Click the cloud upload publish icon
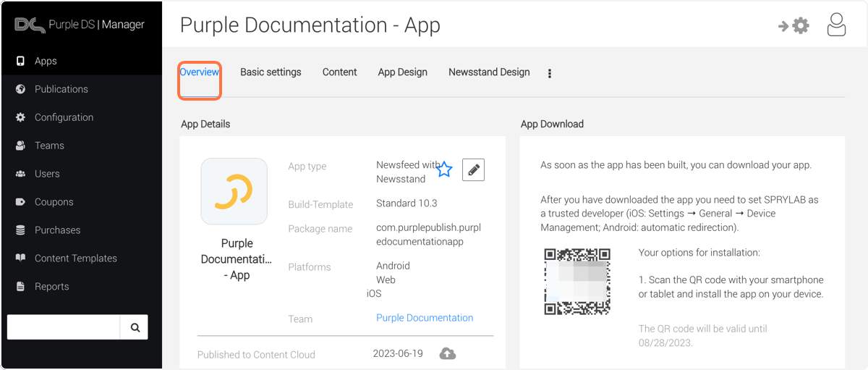Screen dimensions: 868x370 (x=448, y=353)
